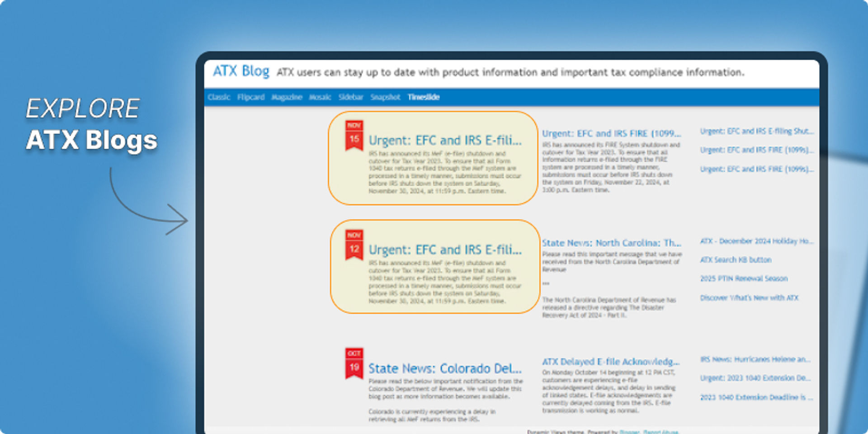
Task: Open the 2025 PTIN Renewal Season post
Action: pyautogui.click(x=744, y=278)
